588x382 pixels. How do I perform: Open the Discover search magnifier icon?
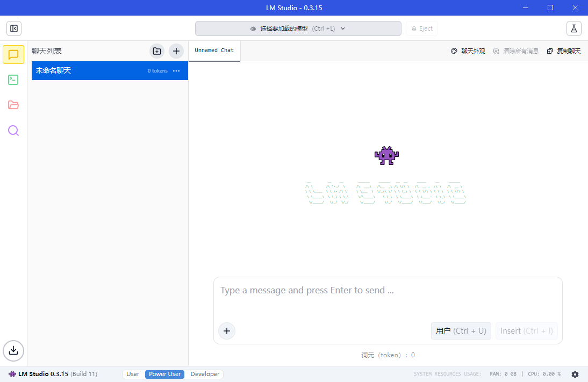13,131
